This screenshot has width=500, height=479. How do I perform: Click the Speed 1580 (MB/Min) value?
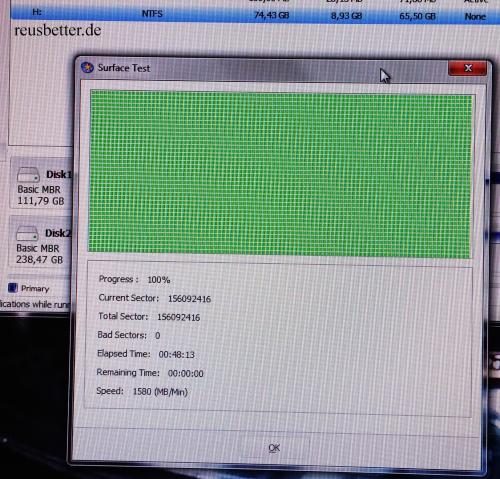[x=160, y=392]
